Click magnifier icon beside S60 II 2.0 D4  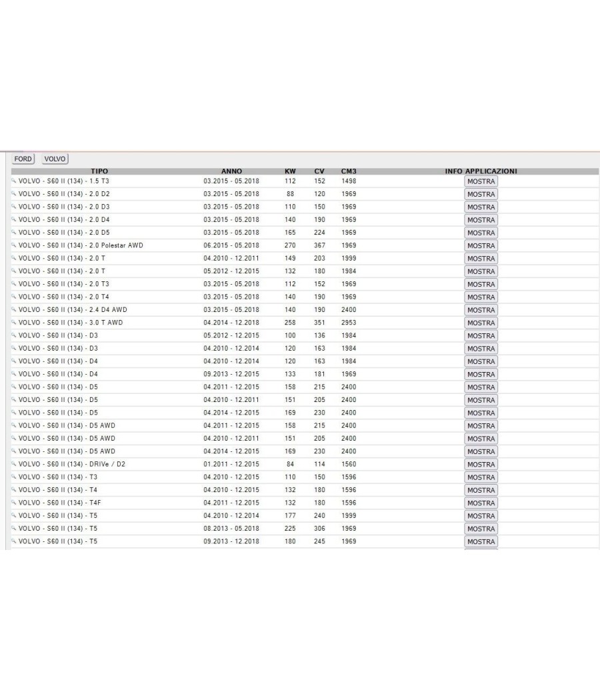click(14, 219)
